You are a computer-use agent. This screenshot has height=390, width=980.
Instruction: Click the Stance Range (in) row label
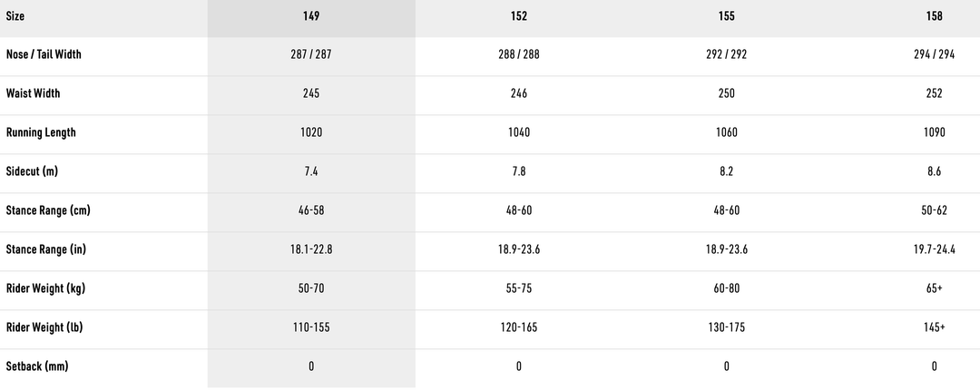point(47,249)
